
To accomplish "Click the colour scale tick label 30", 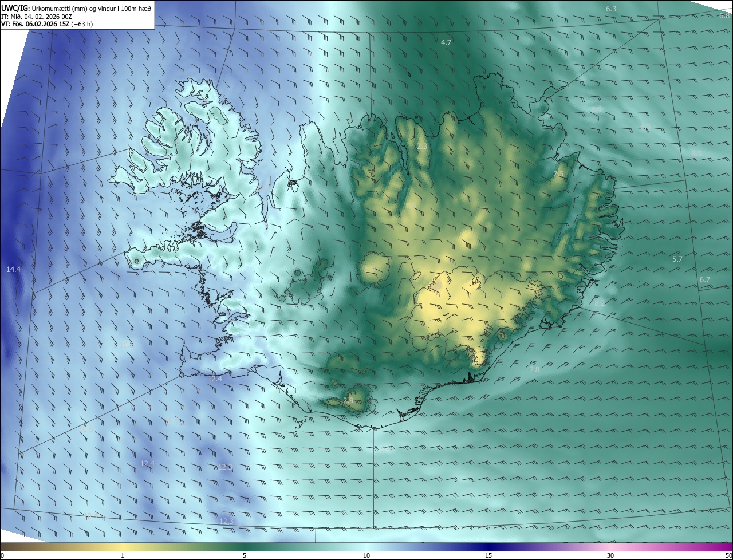I will 610,556.
